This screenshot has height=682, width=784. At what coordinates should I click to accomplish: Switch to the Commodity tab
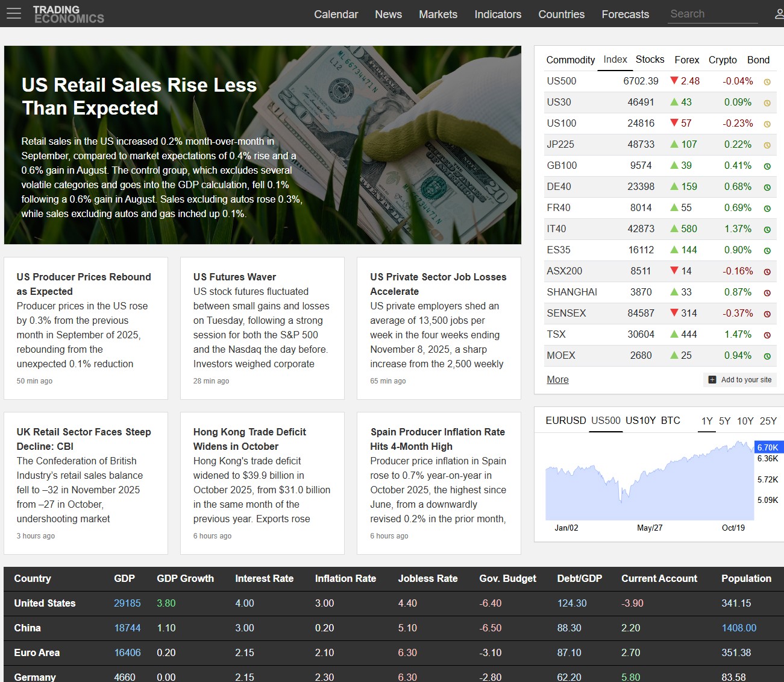(x=570, y=60)
